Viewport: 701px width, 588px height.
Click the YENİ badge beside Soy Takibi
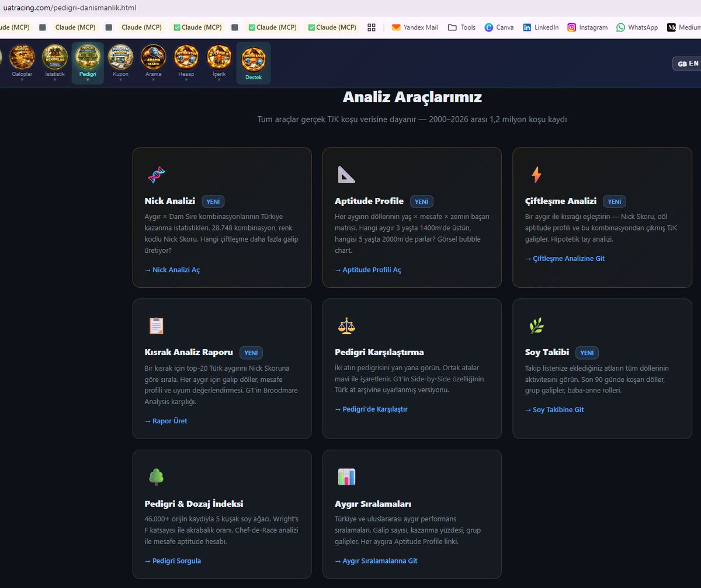pos(587,353)
